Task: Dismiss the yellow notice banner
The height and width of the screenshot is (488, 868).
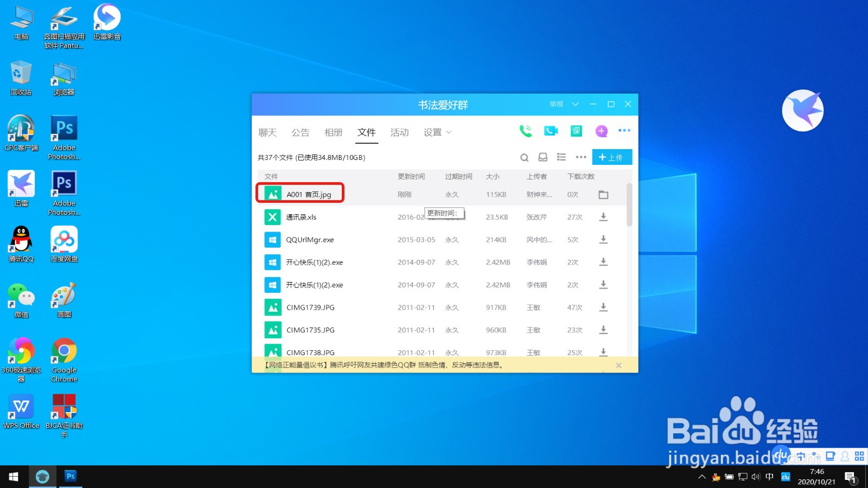Action: (x=618, y=365)
